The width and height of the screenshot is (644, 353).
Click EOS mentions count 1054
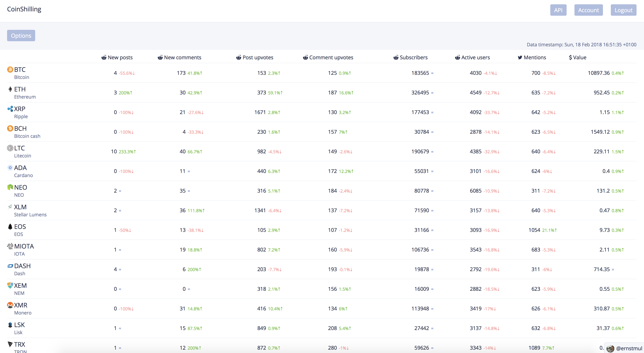coord(534,230)
